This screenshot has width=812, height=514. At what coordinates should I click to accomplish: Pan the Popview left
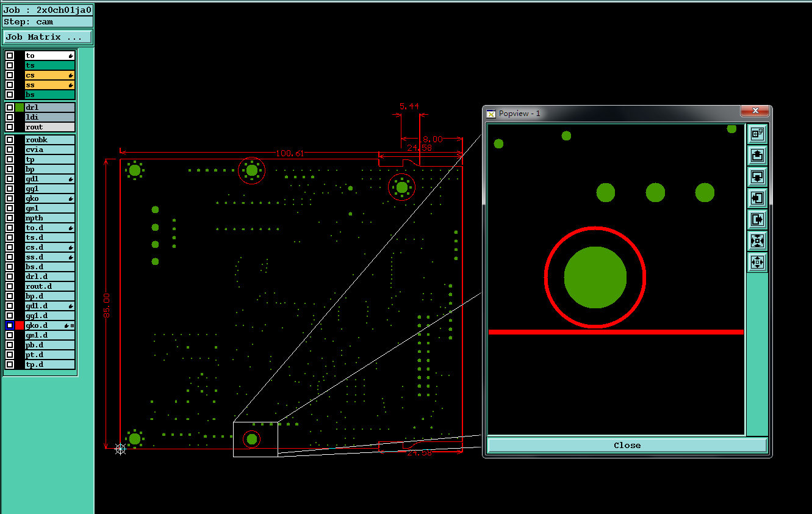[x=757, y=198]
